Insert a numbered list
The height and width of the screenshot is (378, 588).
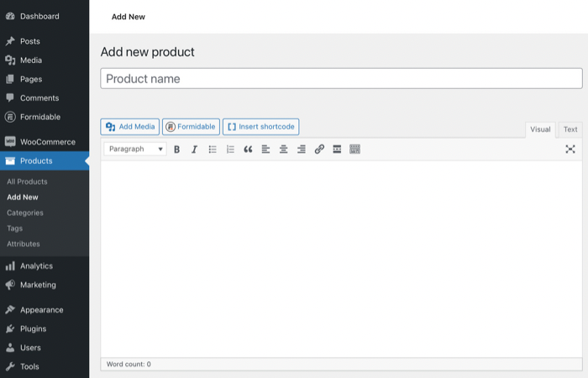(x=230, y=150)
